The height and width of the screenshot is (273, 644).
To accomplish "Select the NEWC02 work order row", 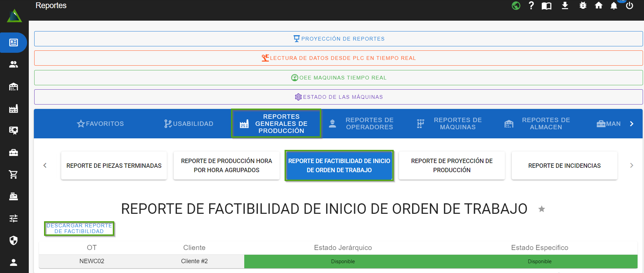I will click(x=92, y=261).
